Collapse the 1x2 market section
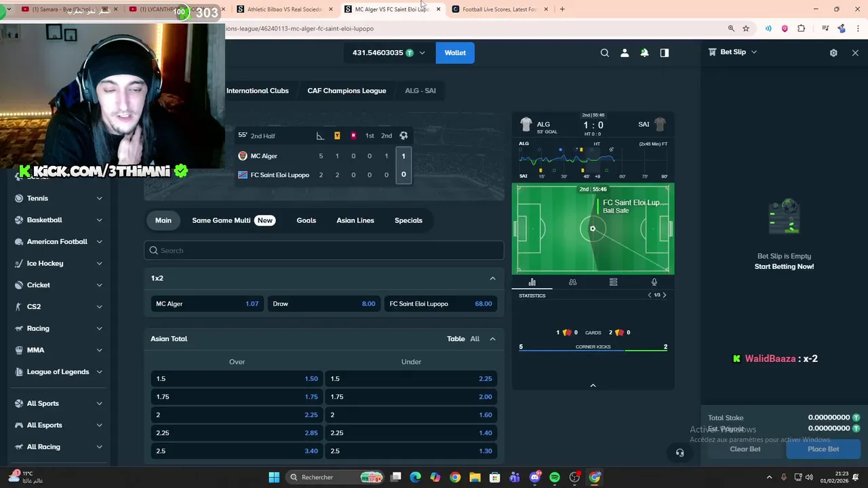The height and width of the screenshot is (488, 868). (x=492, y=279)
